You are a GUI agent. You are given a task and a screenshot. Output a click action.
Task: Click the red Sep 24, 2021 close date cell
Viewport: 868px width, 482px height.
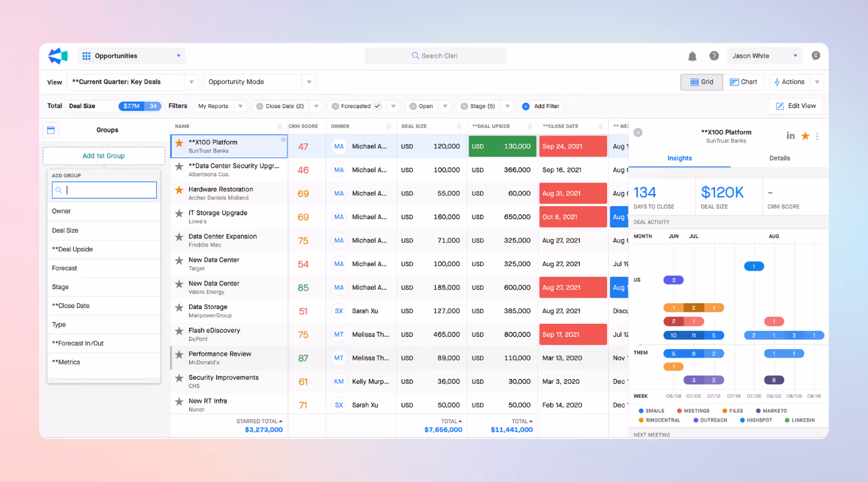tap(573, 147)
